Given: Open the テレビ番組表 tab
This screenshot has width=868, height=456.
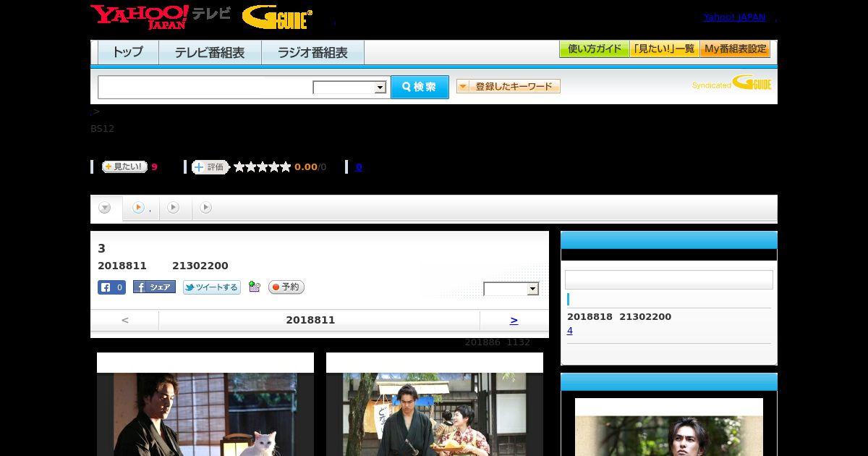Looking at the screenshot, I should coord(210,53).
